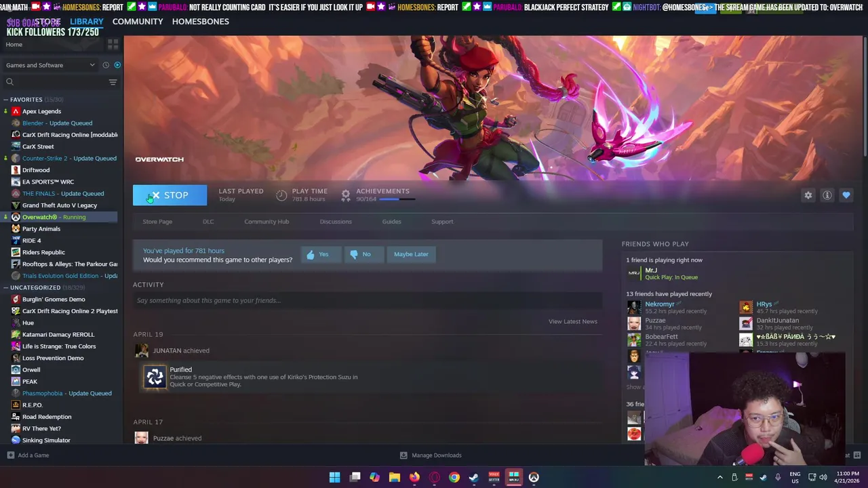The width and height of the screenshot is (868, 488).
Task: Click the achievements progress bar
Action: pos(397,199)
